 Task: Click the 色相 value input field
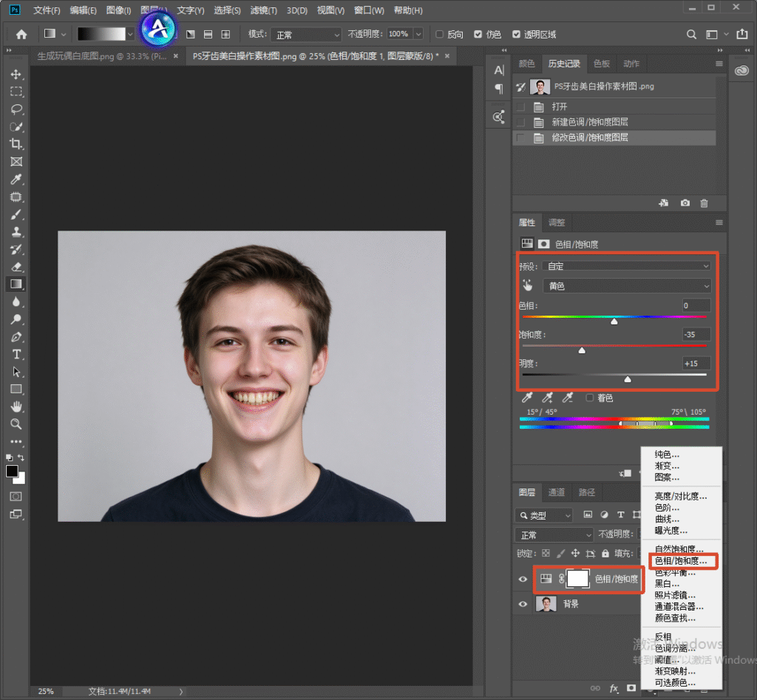click(696, 305)
